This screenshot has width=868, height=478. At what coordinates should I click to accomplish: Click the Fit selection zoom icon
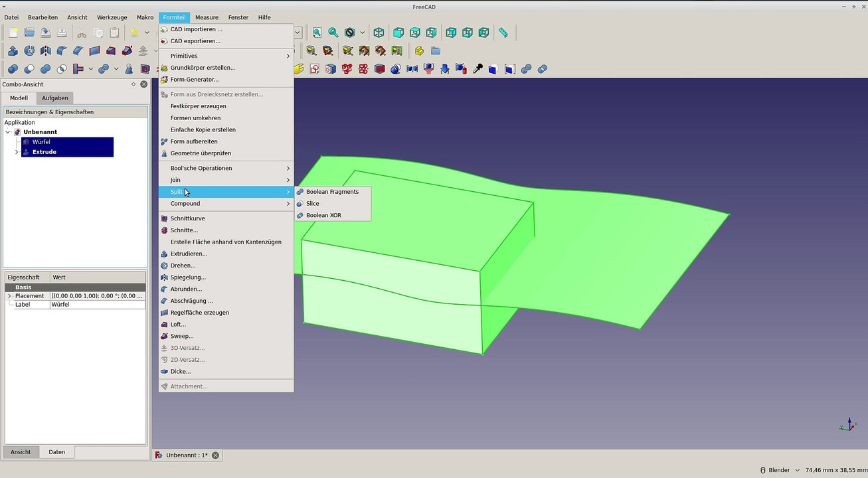pyautogui.click(x=333, y=33)
